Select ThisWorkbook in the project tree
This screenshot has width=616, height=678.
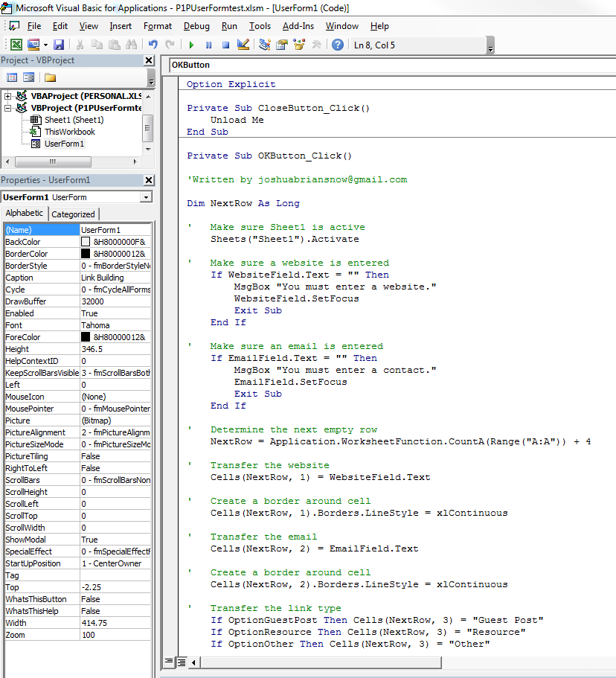pos(69,132)
